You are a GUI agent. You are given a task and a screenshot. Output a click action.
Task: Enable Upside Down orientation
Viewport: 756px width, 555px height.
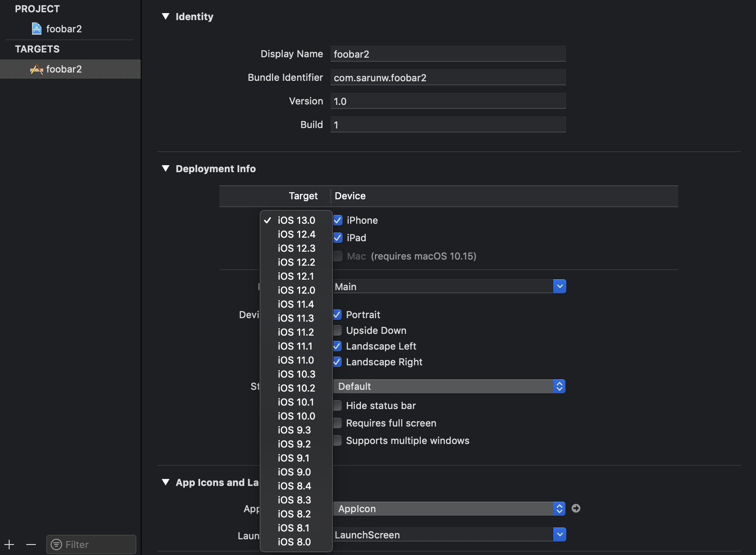coord(337,330)
